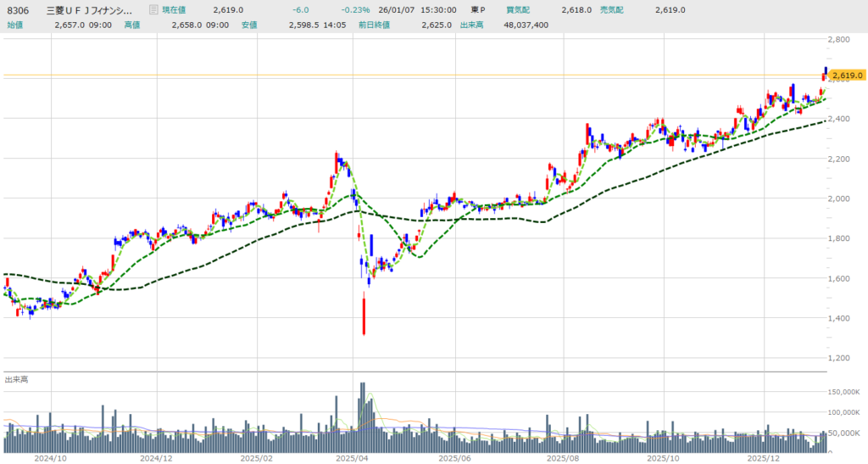The height and width of the screenshot is (464, 868).
Task: Click the 出来高 title of the volume pane
Action: click(16, 380)
